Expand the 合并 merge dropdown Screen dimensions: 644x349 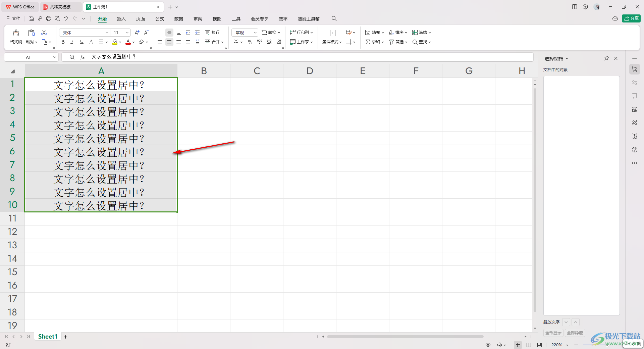pyautogui.click(x=222, y=42)
